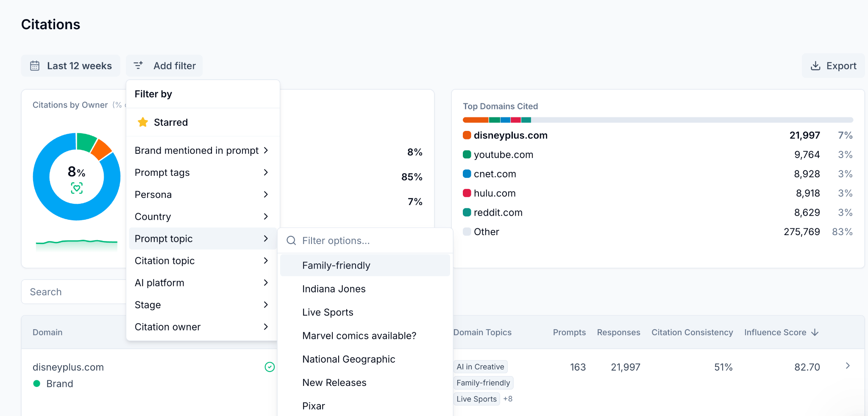
Task: Click the blue cnet.com color swatch
Action: click(x=467, y=174)
